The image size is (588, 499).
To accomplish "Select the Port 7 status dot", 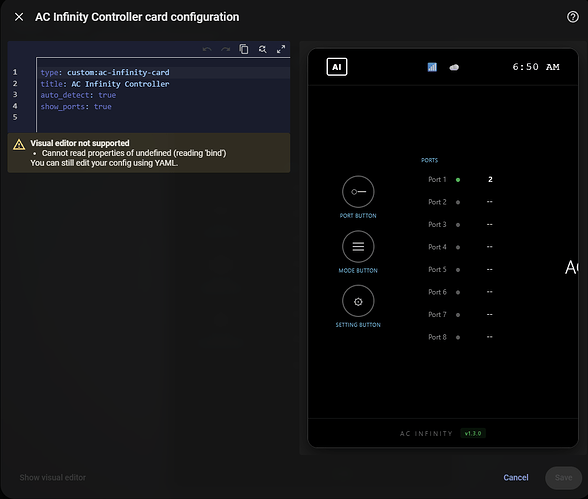I will click(458, 315).
